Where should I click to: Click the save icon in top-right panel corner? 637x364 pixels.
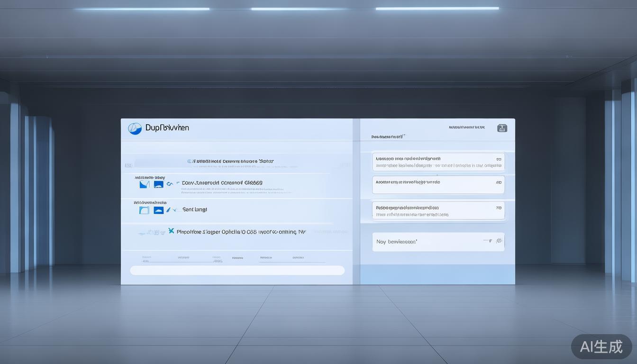pos(502,128)
